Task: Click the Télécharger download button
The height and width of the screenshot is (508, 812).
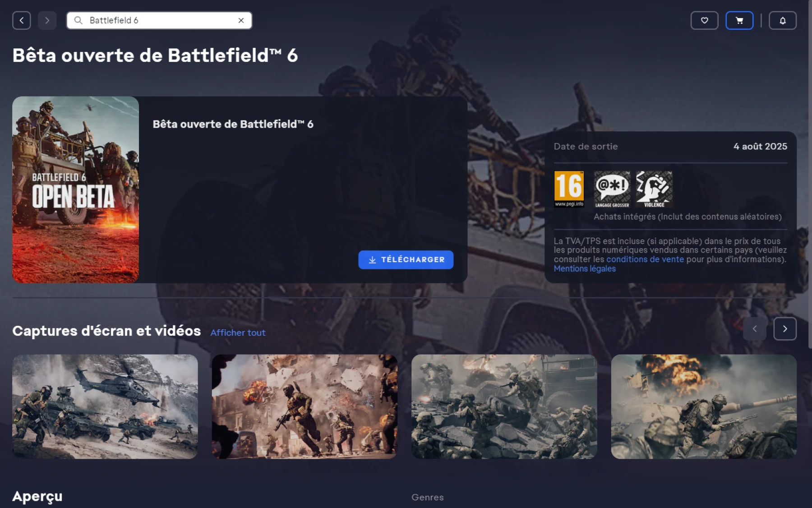Action: (x=406, y=259)
